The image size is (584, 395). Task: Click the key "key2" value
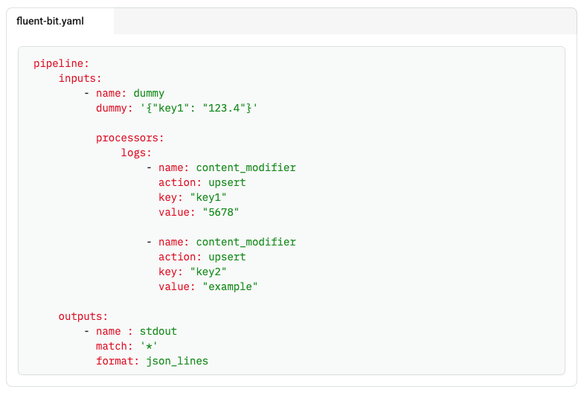[209, 272]
